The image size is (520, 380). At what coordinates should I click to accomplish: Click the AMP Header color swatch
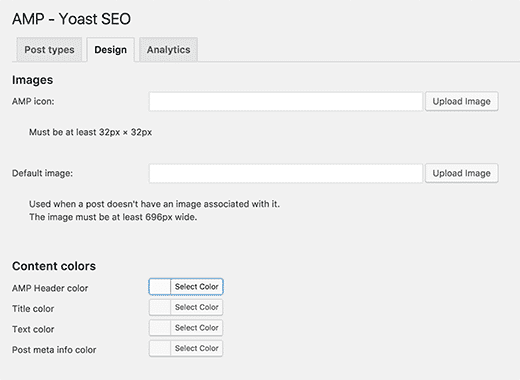pyautogui.click(x=160, y=287)
